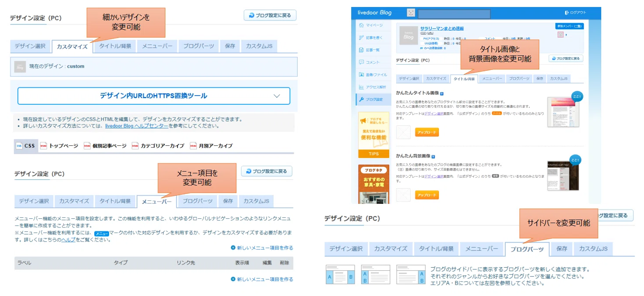This screenshot has width=644, height=296.
Task: Open the 個別記事ページ html template icon
Action: coord(87,146)
